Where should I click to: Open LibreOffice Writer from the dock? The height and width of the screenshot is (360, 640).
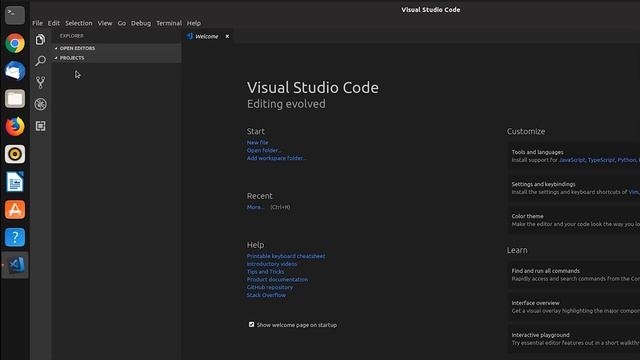click(x=15, y=182)
